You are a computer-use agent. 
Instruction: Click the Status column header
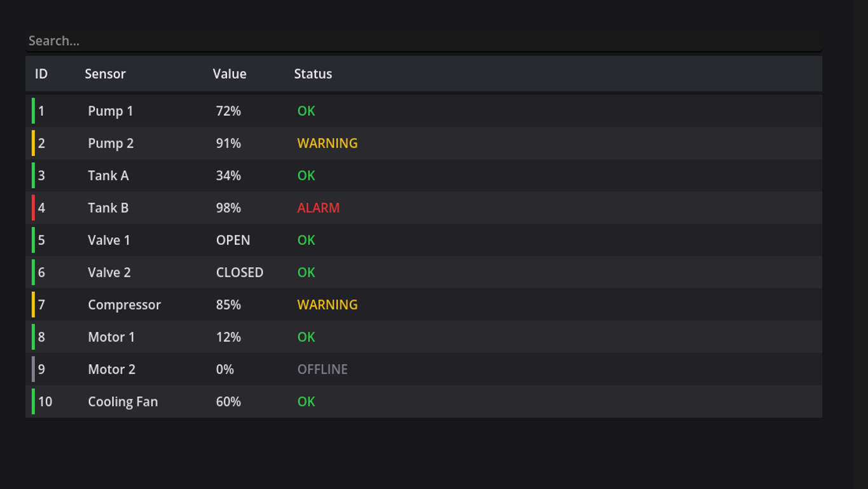[313, 74]
